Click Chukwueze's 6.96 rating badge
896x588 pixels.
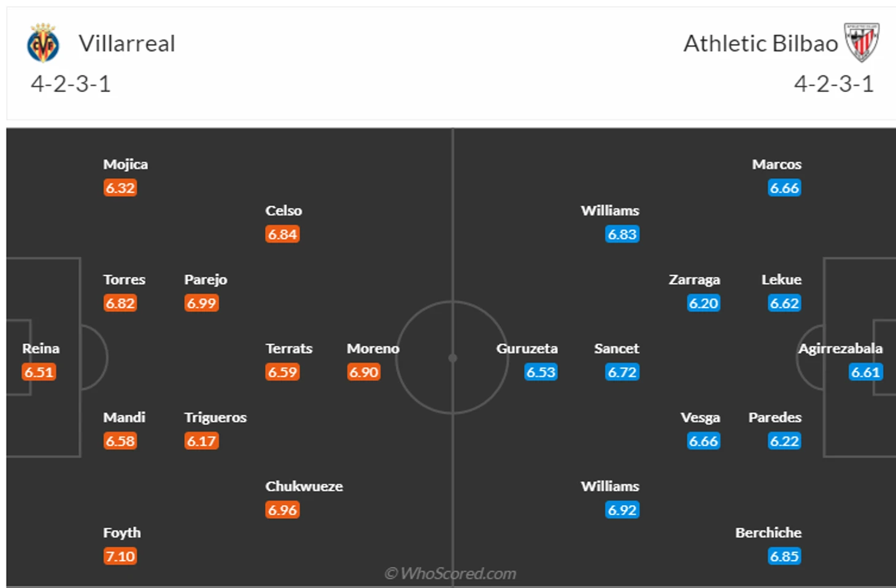click(x=282, y=510)
